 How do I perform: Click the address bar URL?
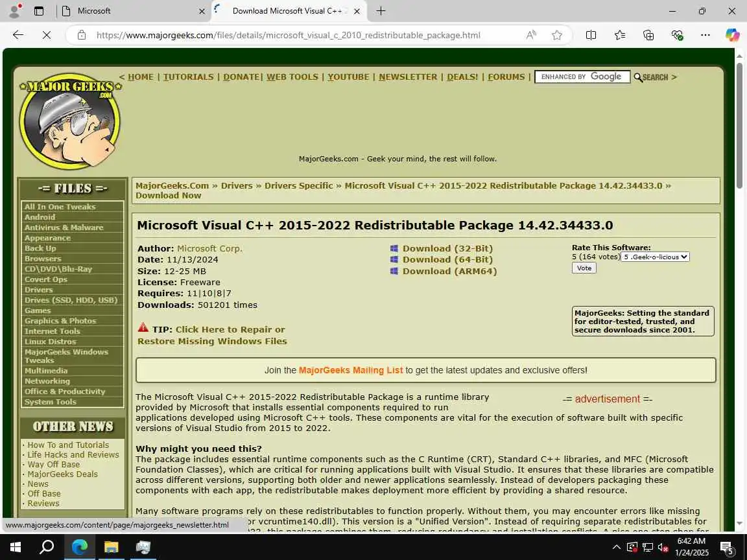288,35
